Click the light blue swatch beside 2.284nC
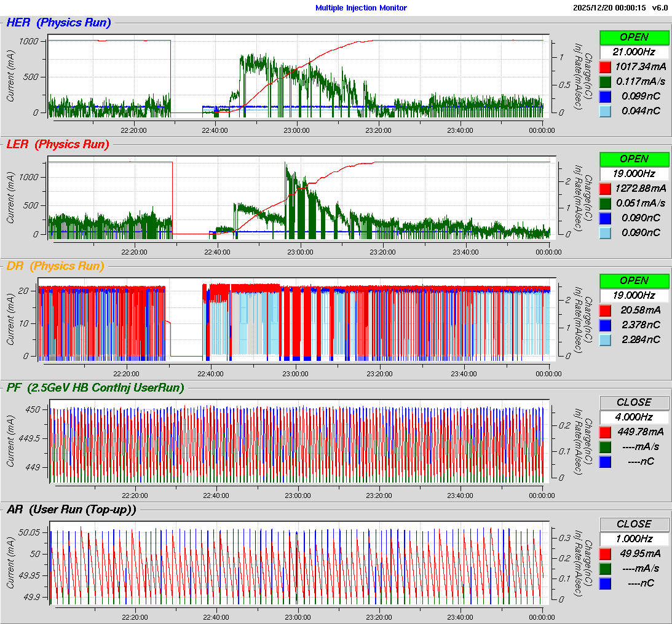This screenshot has width=672, height=624. pyautogui.click(x=606, y=339)
